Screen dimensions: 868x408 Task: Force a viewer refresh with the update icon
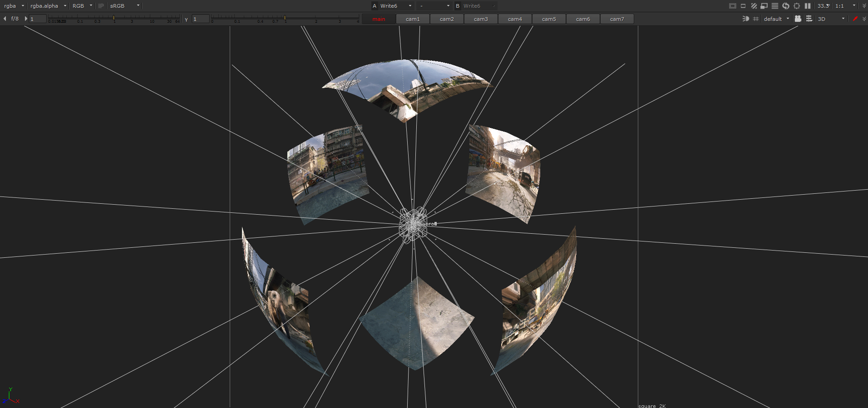coord(786,6)
